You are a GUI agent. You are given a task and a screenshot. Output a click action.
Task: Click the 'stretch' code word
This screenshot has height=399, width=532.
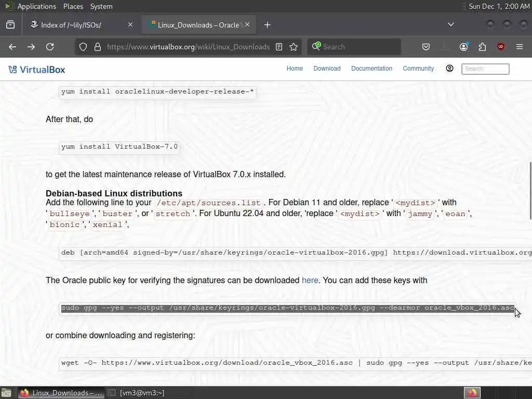tap(172, 214)
